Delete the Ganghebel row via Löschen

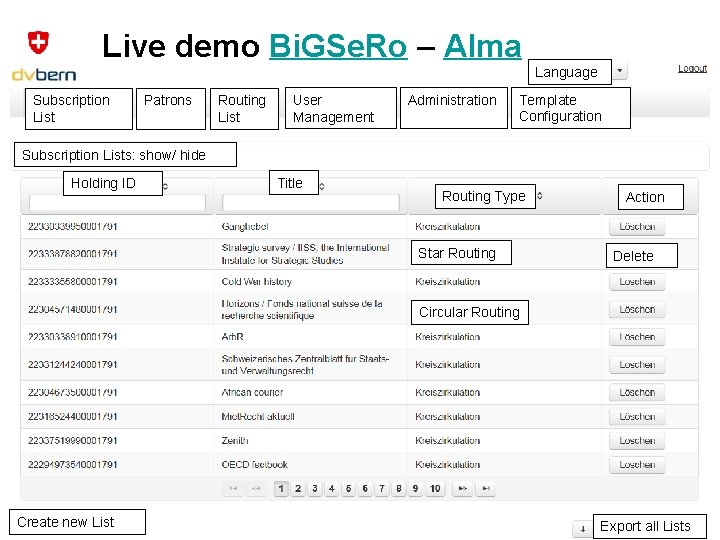click(x=637, y=226)
